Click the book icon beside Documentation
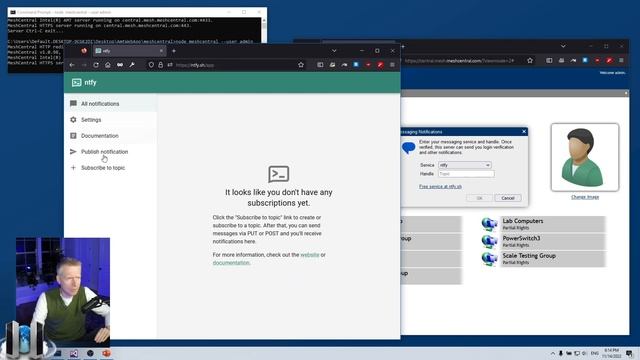The width and height of the screenshot is (640, 360). click(x=73, y=136)
